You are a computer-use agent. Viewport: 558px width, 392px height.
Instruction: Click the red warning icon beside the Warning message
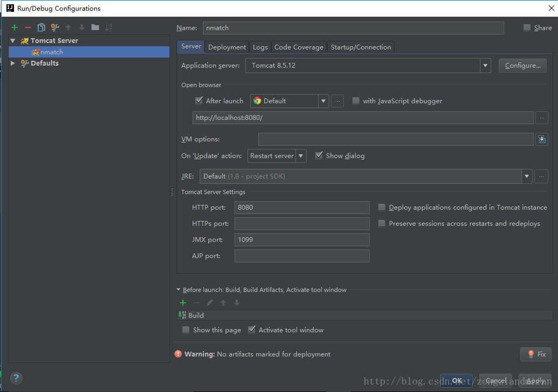[178, 354]
